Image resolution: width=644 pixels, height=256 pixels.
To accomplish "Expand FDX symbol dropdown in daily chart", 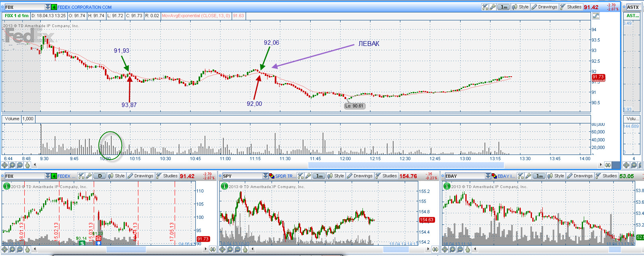I will pos(48,176).
